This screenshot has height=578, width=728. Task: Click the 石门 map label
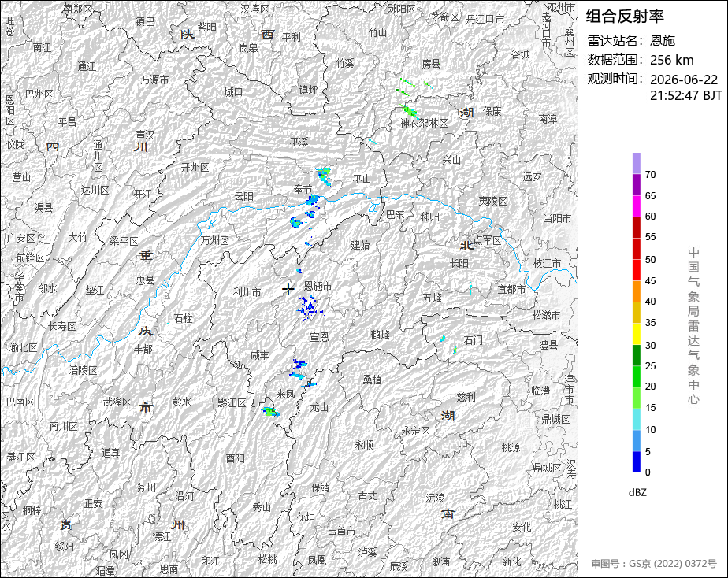tap(473, 340)
